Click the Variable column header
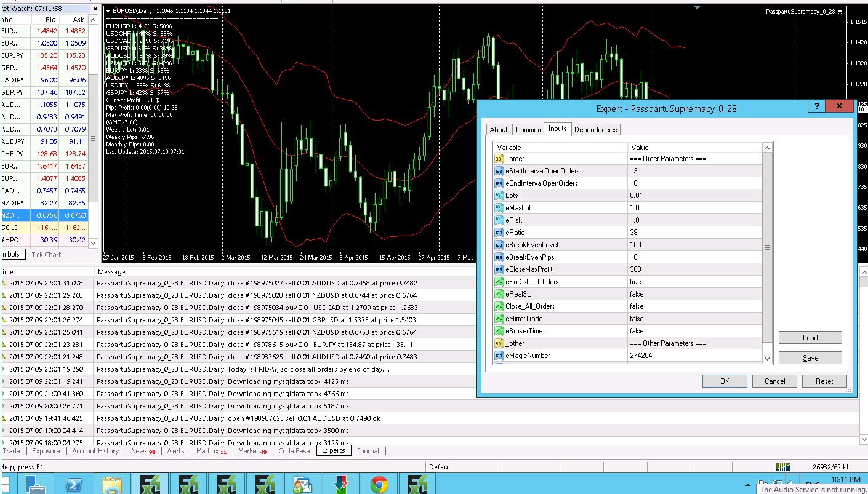The width and height of the screenshot is (868, 494). [560, 148]
